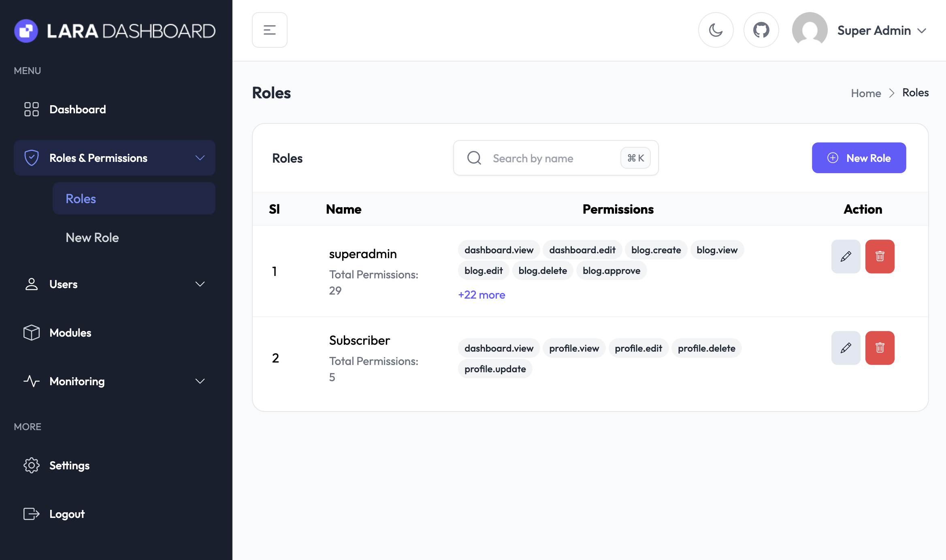946x560 pixels.
Task: Click the New Role button
Action: pos(859,158)
